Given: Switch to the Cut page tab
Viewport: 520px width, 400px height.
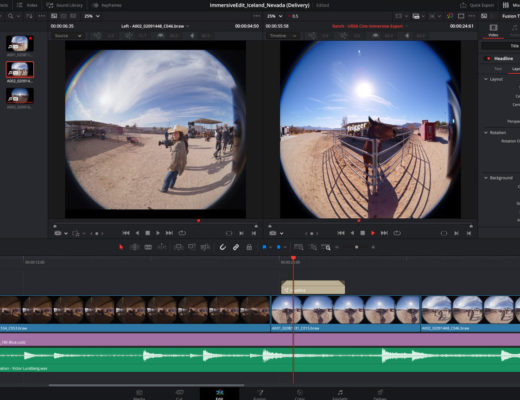Looking at the screenshot, I should [179, 394].
